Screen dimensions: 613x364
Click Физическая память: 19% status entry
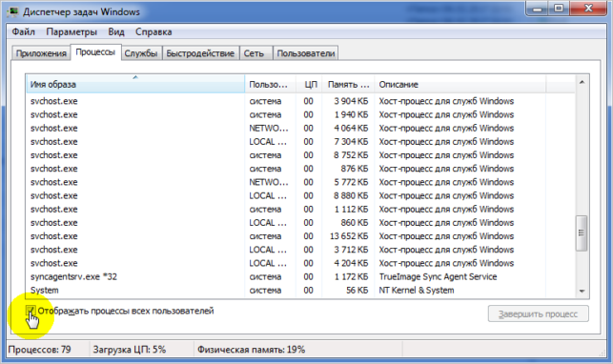251,350
